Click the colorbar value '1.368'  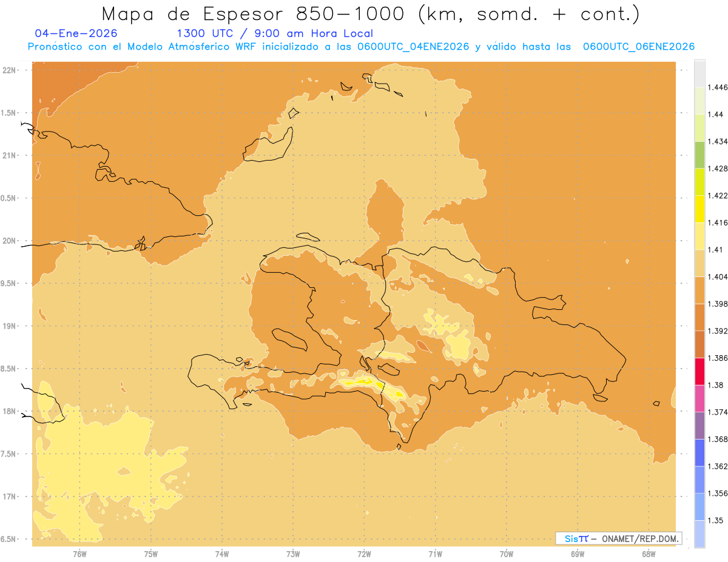(718, 439)
